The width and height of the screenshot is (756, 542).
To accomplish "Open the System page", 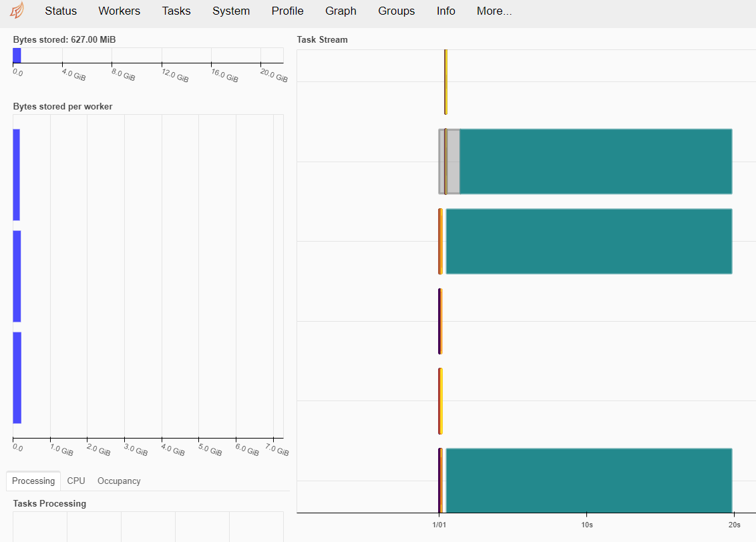I will tap(231, 11).
